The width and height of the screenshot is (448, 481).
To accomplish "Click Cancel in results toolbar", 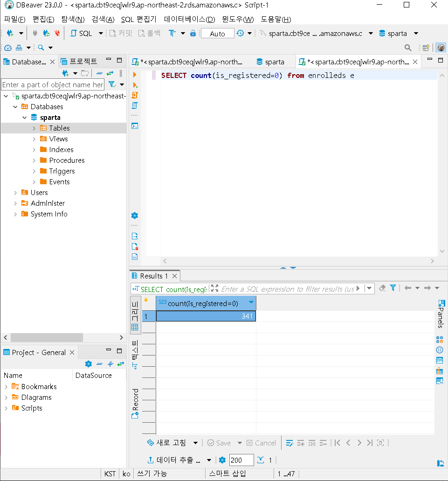I will 261,443.
